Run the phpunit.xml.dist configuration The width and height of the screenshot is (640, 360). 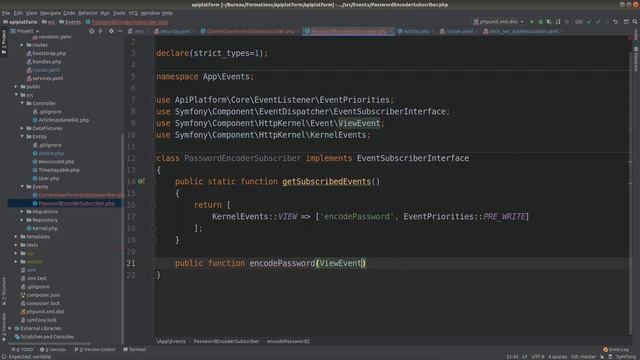click(531, 22)
